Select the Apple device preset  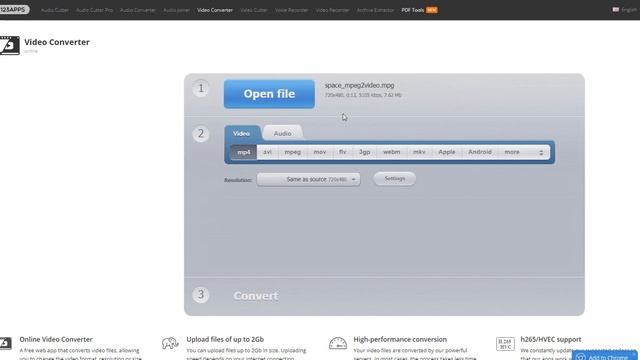click(447, 152)
